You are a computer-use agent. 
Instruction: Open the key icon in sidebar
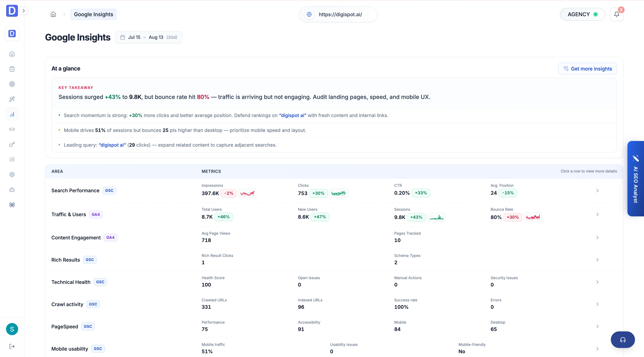pos(12,144)
